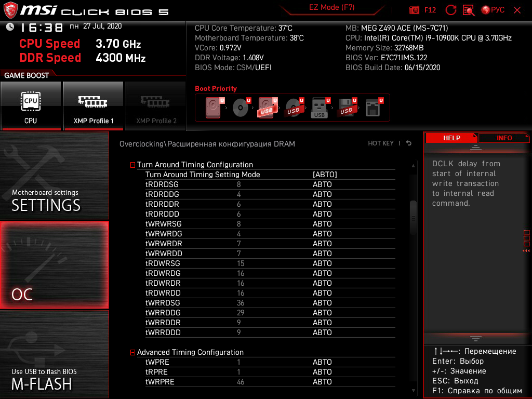Select the tRDRDDR timing row
This screenshot has width=532, height=399.
pyautogui.click(x=270, y=204)
